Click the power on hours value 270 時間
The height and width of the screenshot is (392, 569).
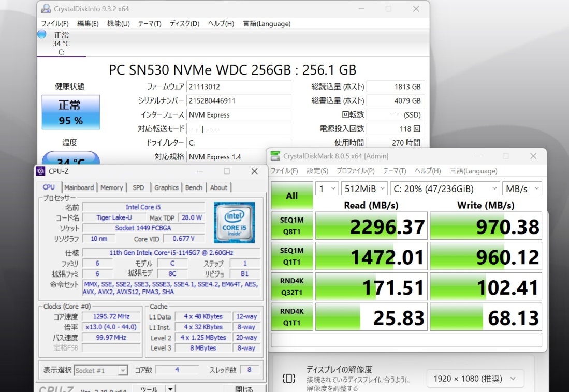395,142
